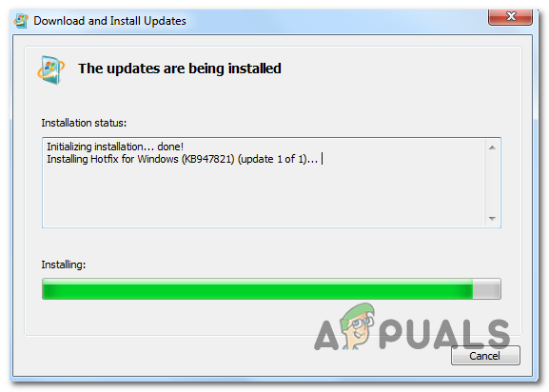Image resolution: width=549 pixels, height=392 pixels.
Task: Click the scroll up arrow in status box
Action: (492, 147)
